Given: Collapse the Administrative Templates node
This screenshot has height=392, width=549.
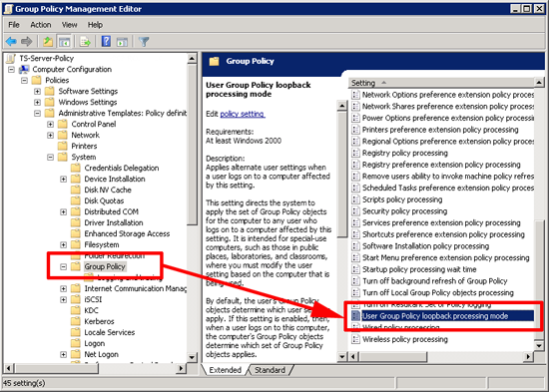Looking at the screenshot, I should 37,113.
